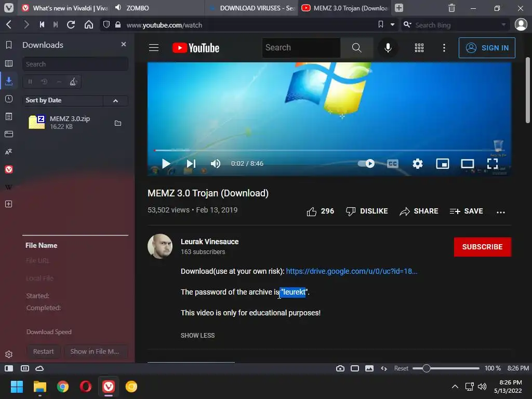Click the Rewind history button

tap(42, 24)
